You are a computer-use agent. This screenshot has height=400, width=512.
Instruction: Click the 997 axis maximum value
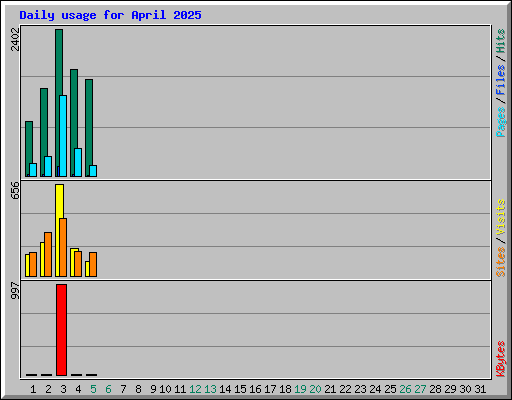point(15,290)
